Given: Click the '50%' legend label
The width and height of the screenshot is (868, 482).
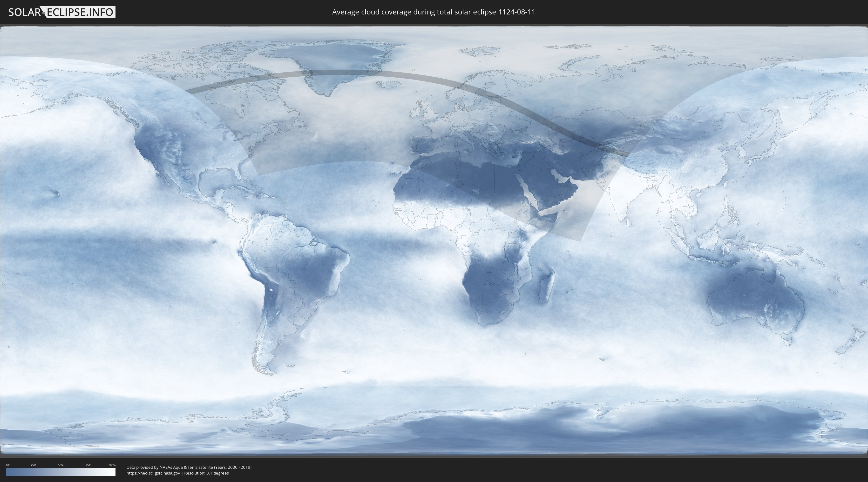Looking at the screenshot, I should click(61, 465).
